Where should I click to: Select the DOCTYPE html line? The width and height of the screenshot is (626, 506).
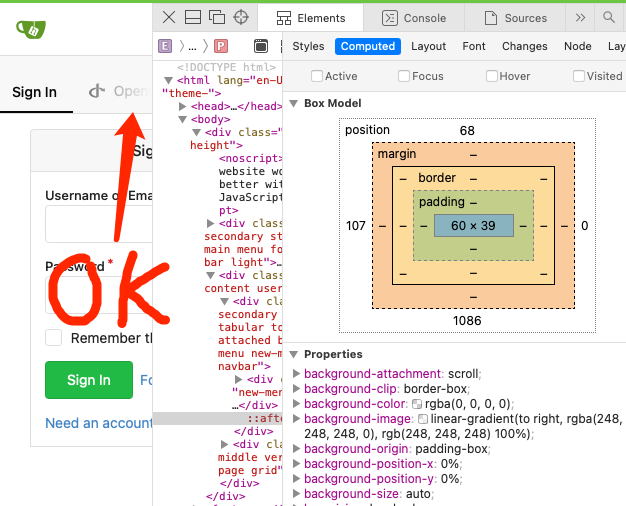coord(226,67)
